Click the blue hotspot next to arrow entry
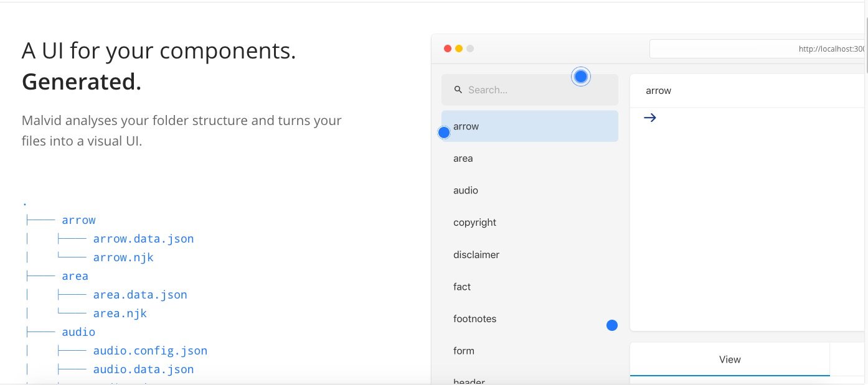This screenshot has width=868, height=385. click(x=444, y=132)
